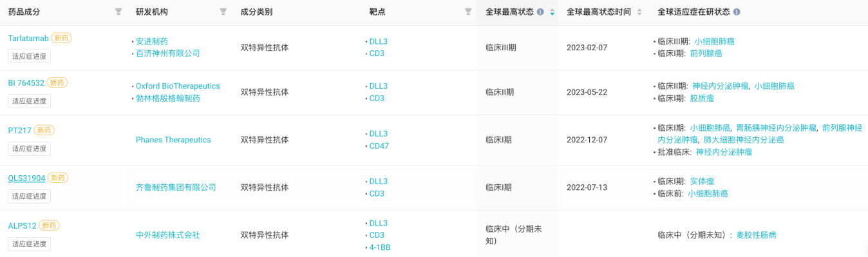868x257 pixels.
Task: Open filter icon for 靶点 column
Action: [x=468, y=12]
